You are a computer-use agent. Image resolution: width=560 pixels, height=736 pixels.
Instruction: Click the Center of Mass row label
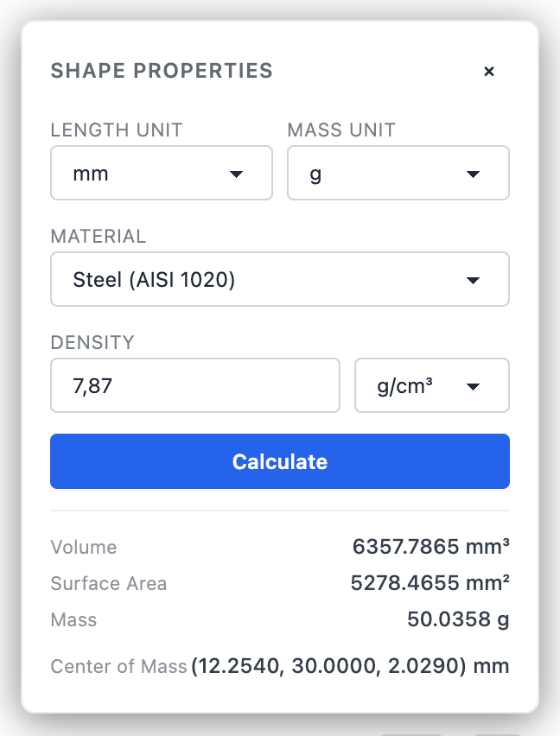[x=118, y=666]
